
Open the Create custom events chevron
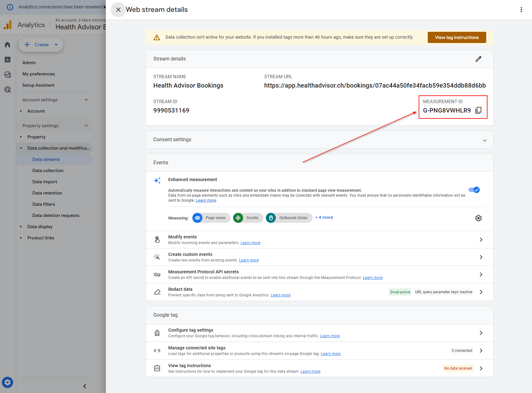481,257
